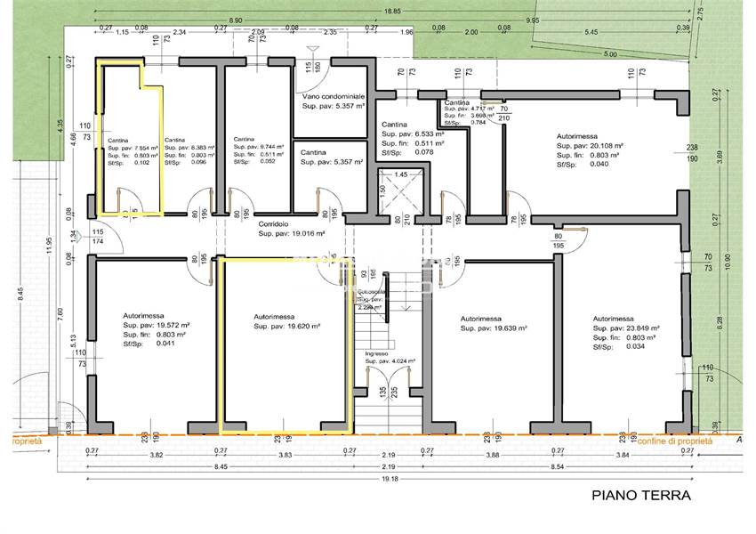
Task: Select the Cantina labeled 5.357 m²
Action: [326, 158]
